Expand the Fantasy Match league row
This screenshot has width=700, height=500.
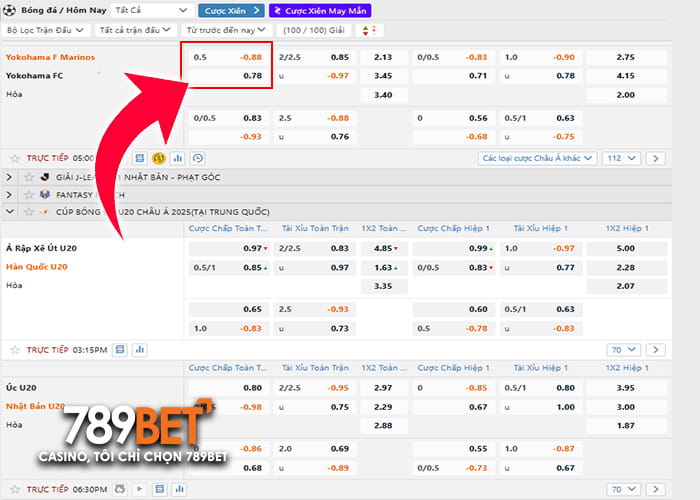point(9,195)
